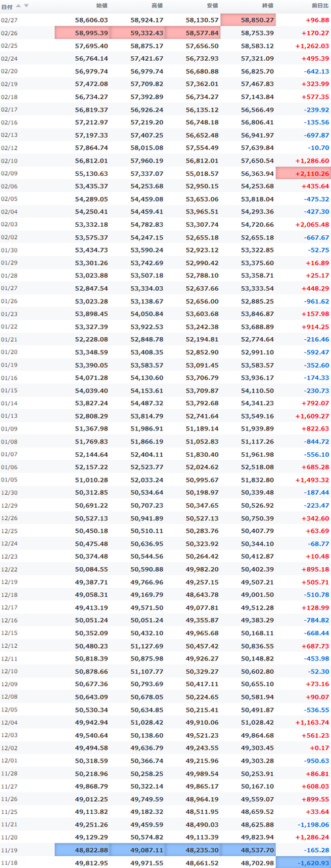
Task: Sort dates descending with the down arrow
Action: 26,6
